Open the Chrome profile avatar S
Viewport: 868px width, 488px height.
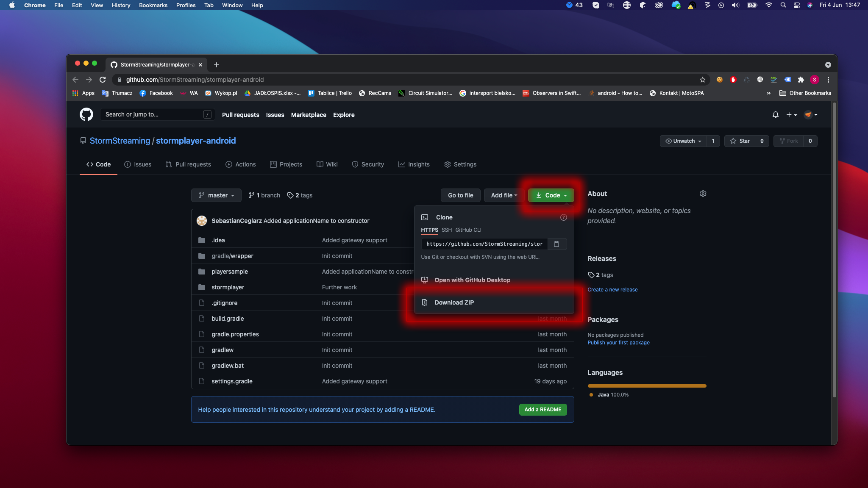click(814, 80)
